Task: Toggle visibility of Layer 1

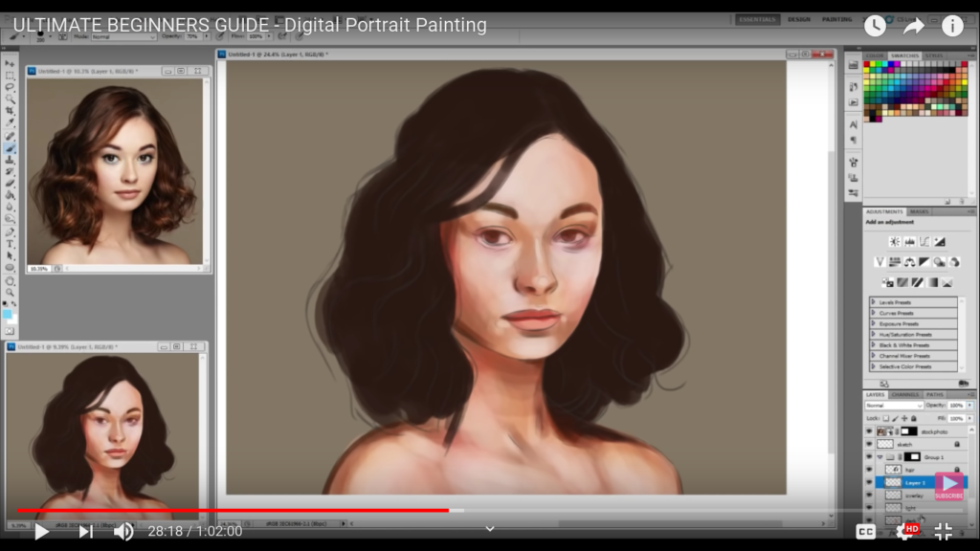Action: coord(869,482)
